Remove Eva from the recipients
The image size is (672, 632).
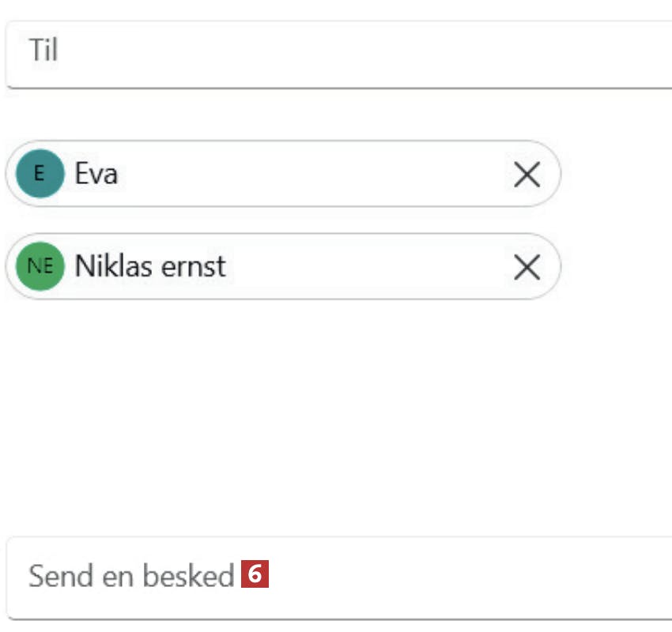point(527,175)
